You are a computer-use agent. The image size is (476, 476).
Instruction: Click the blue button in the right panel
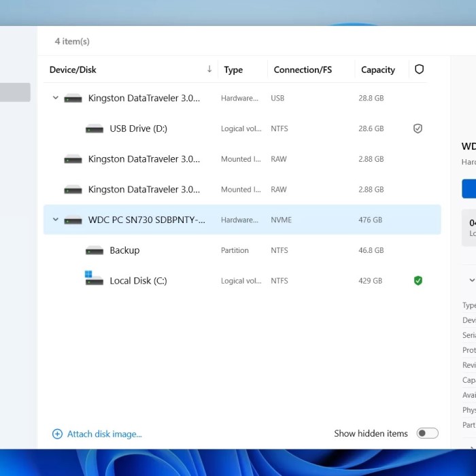[469, 188]
